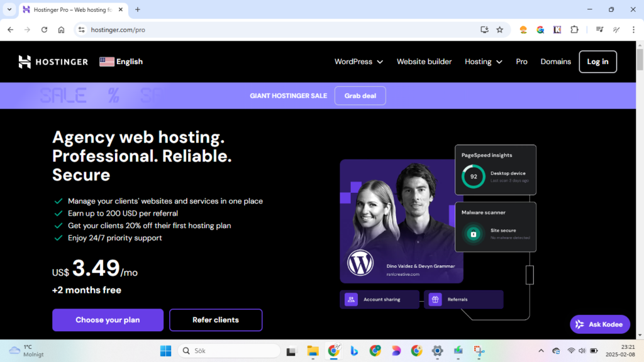Click the Earn up to 200 USD text
644x362 pixels.
[123, 214]
